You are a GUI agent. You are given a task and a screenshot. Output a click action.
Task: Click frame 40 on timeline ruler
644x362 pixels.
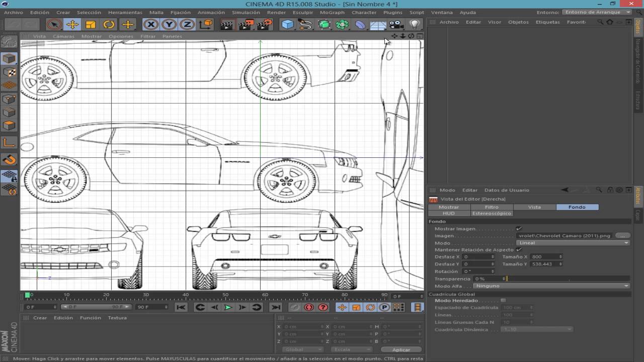click(x=186, y=295)
